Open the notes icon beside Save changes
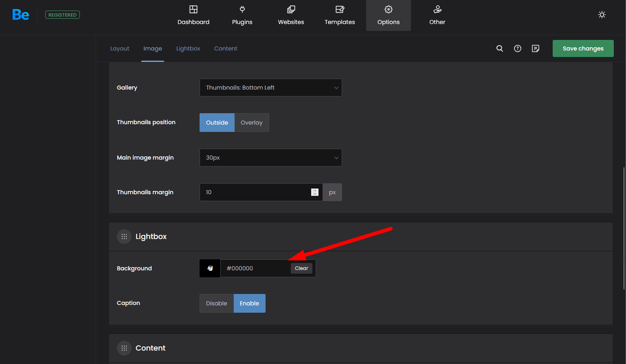 536,48
